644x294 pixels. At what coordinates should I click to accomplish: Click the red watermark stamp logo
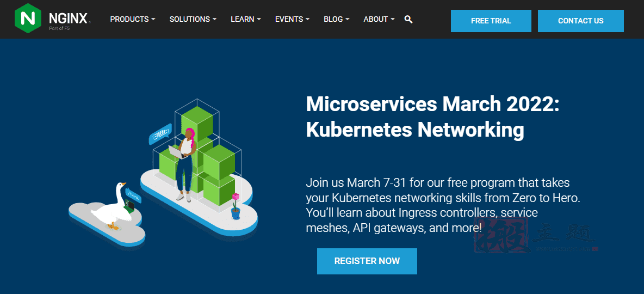click(501, 235)
